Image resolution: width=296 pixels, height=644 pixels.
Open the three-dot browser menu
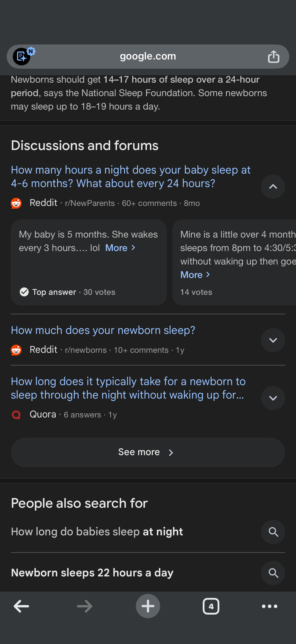point(269,606)
